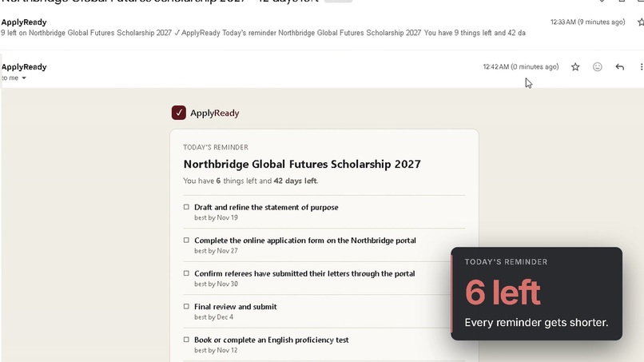Click the "best by Dec 4" date
Viewport: 644px width, 362px height.
point(213,317)
